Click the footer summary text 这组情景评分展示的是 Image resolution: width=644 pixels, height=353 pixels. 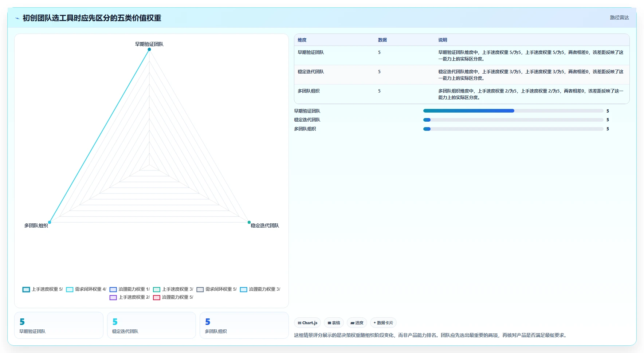point(431,335)
